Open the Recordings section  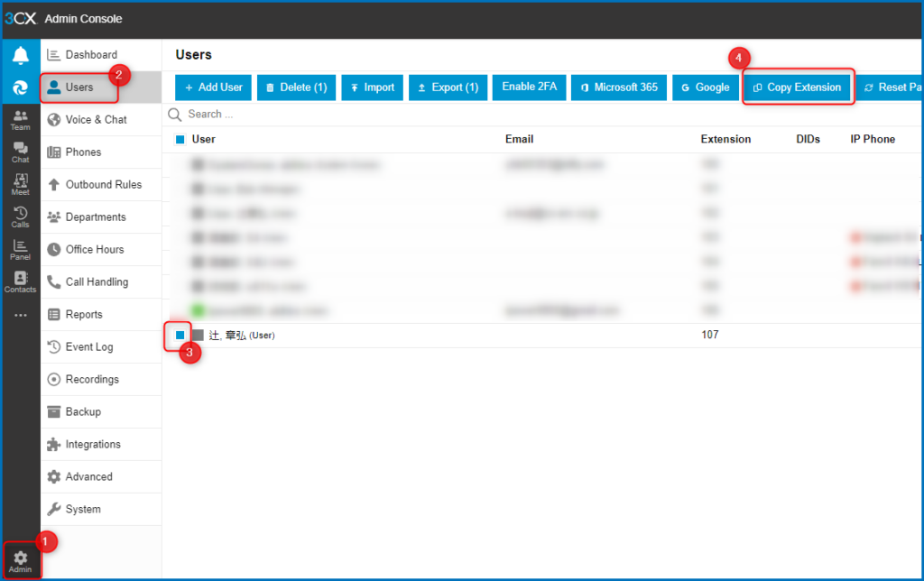pos(101,379)
